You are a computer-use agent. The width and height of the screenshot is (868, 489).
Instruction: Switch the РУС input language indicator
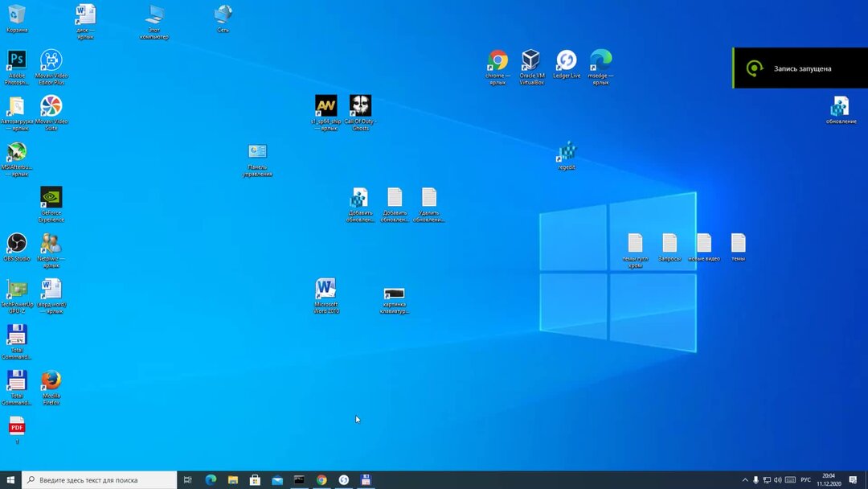pyautogui.click(x=806, y=479)
